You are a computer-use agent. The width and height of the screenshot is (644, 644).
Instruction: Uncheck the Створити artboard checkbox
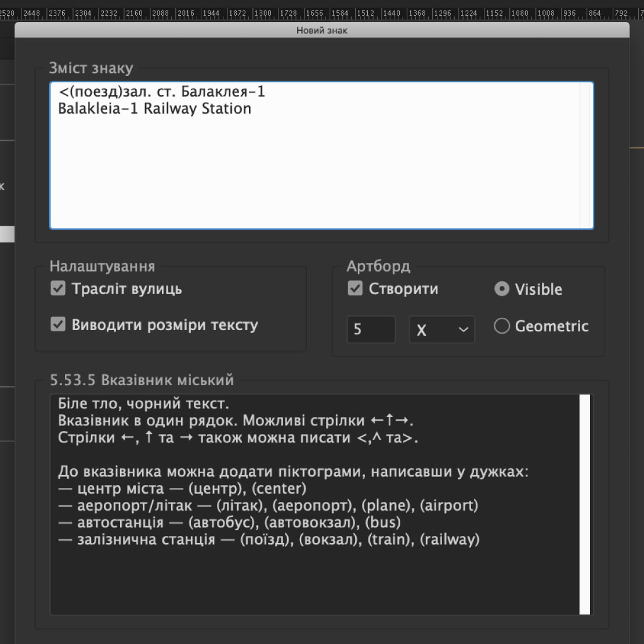tap(355, 289)
